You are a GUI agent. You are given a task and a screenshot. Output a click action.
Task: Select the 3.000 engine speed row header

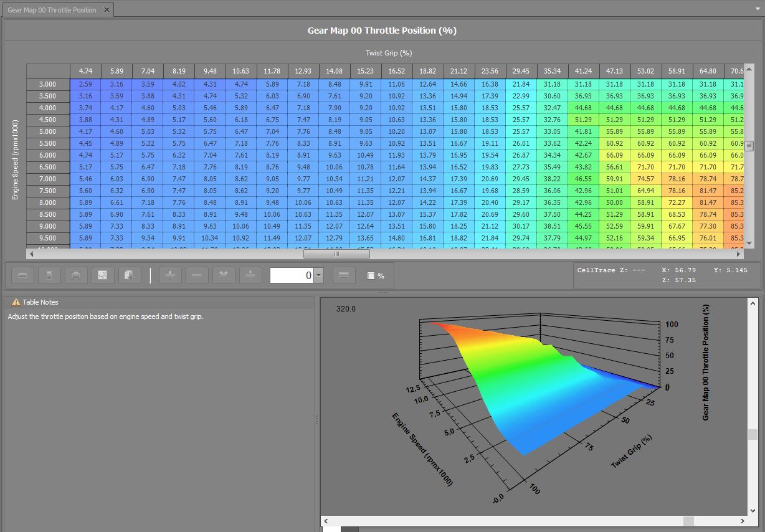pyautogui.click(x=48, y=84)
